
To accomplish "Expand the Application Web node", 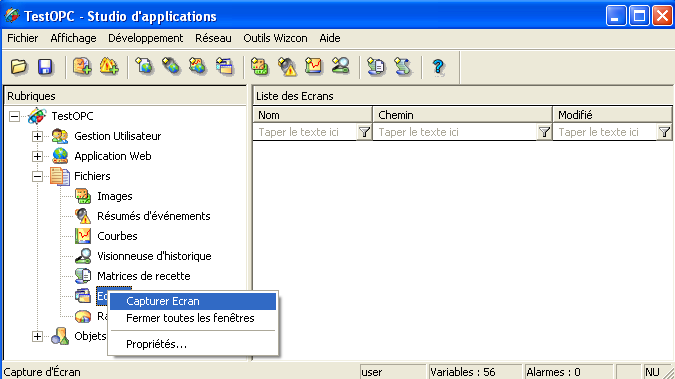I will click(37, 156).
